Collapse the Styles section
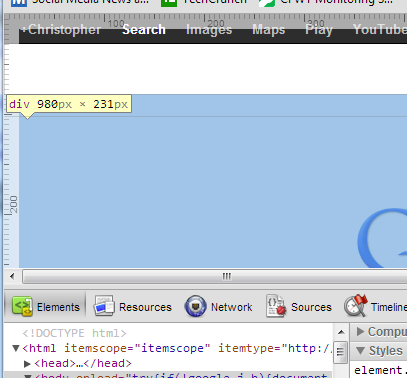The image size is (407, 378). pos(360,350)
